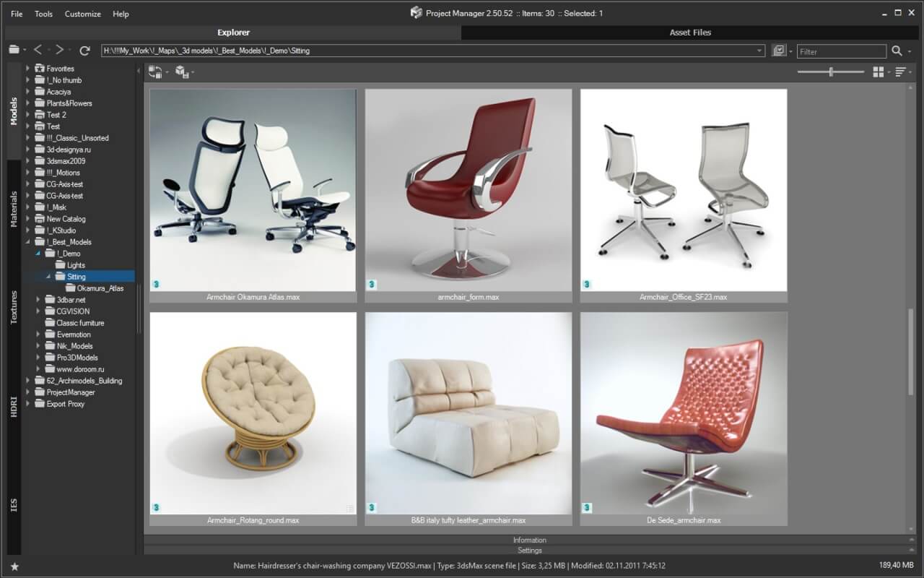Open the Tools menu
The width and height of the screenshot is (924, 578).
point(43,13)
